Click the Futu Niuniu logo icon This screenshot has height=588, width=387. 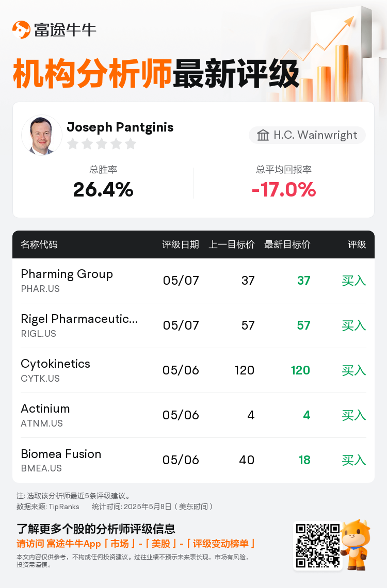click(x=21, y=29)
